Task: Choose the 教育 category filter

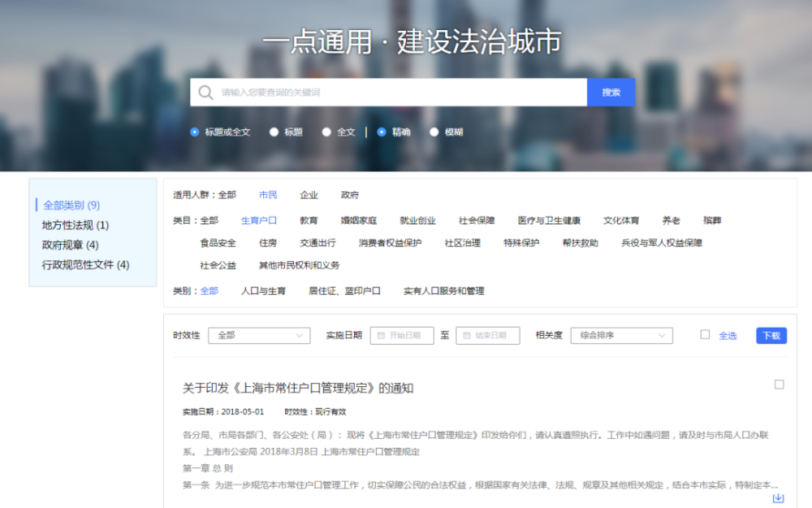Action: pyautogui.click(x=309, y=220)
